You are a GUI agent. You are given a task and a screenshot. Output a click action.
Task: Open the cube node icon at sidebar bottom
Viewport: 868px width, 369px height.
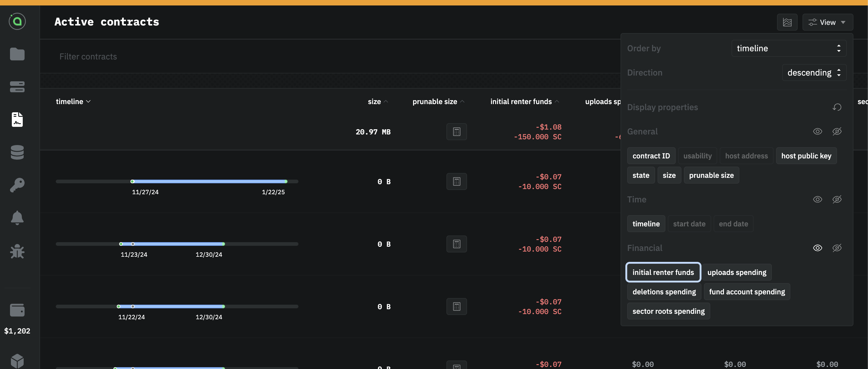coord(17,361)
